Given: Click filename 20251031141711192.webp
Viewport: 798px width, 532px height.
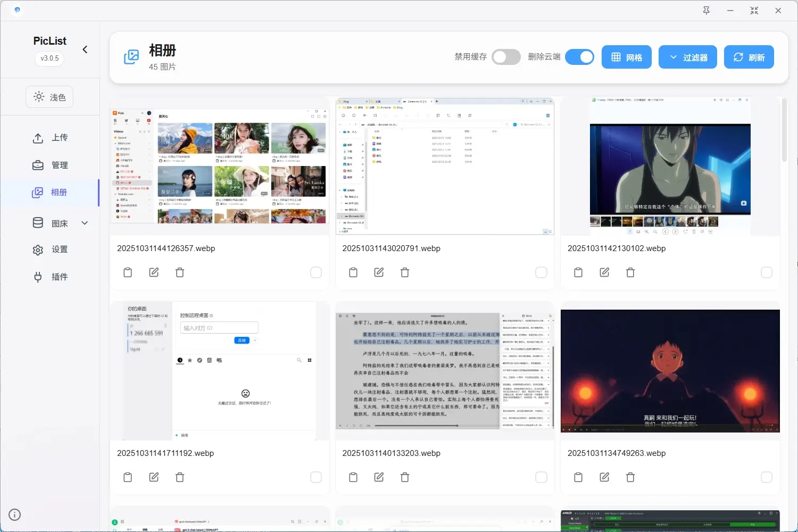Looking at the screenshot, I should click(165, 453).
